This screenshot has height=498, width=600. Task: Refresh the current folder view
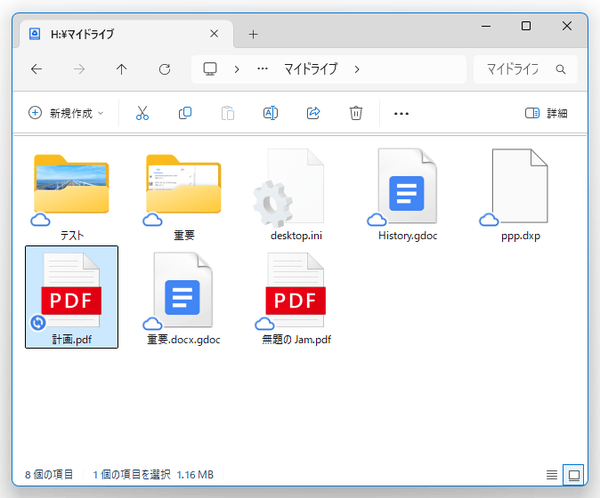coord(165,70)
